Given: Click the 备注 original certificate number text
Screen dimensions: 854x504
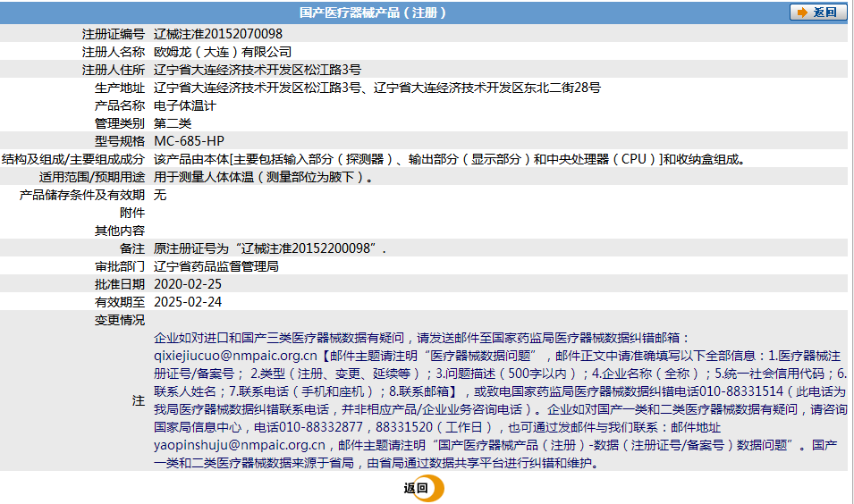Looking at the screenshot, I should pyautogui.click(x=269, y=248).
